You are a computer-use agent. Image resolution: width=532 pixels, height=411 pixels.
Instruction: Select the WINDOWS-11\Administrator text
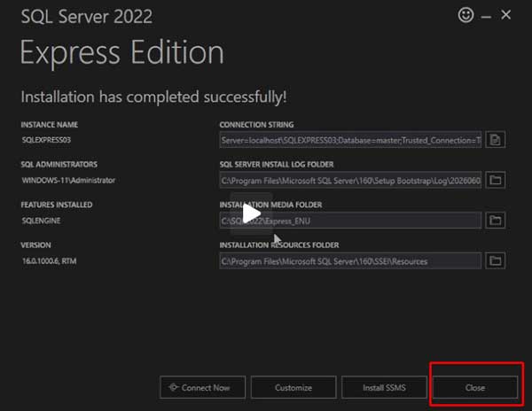(68, 181)
